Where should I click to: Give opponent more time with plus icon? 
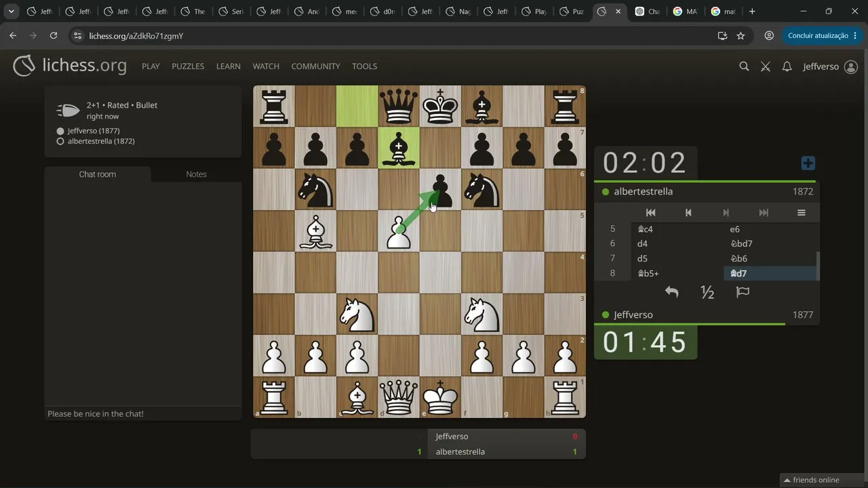click(808, 163)
